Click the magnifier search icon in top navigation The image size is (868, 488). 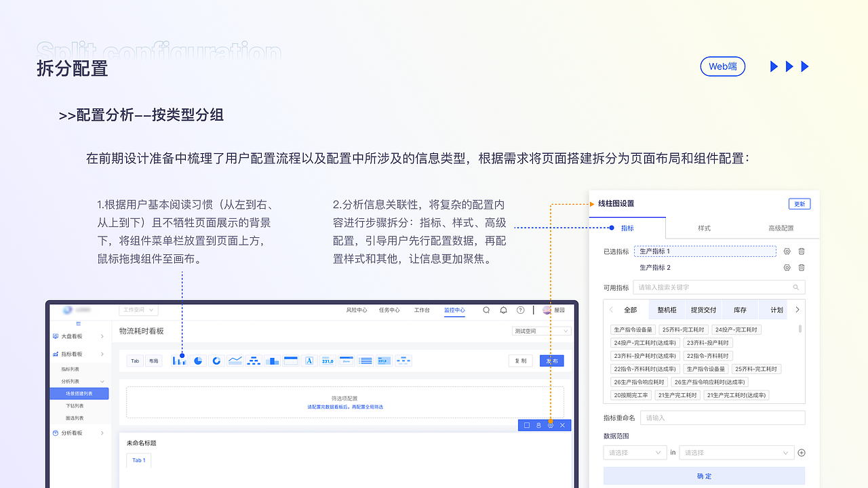486,310
